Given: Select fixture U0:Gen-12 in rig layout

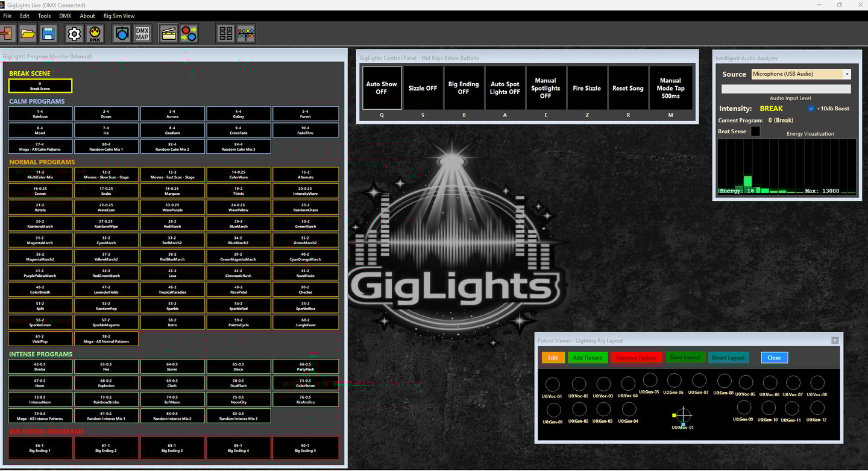Looking at the screenshot, I should [x=817, y=408].
